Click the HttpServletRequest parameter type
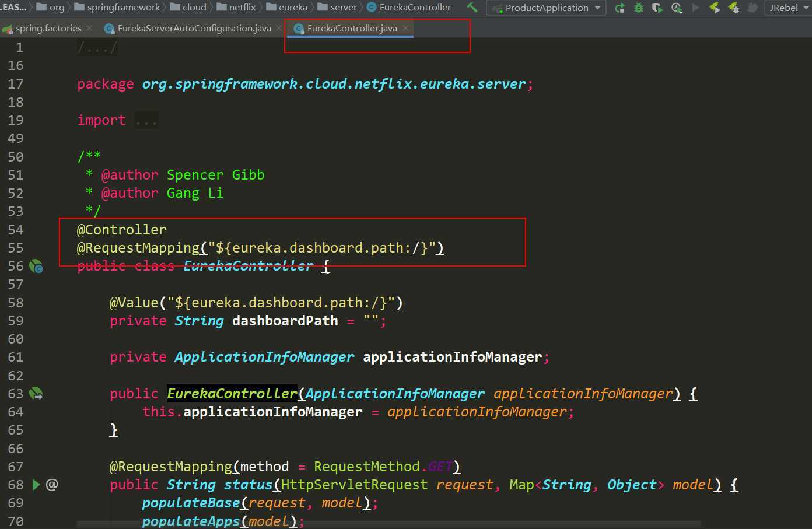The width and height of the screenshot is (812, 529). [x=355, y=485]
